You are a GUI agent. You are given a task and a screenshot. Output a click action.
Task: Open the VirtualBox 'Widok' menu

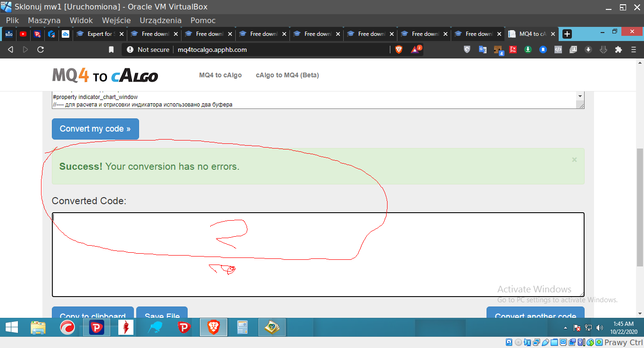click(x=81, y=20)
